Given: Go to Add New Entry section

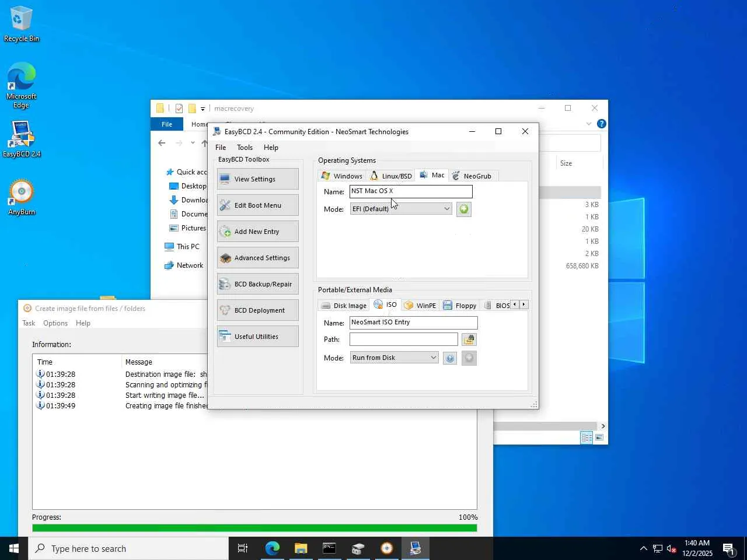Looking at the screenshot, I should click(x=257, y=232).
